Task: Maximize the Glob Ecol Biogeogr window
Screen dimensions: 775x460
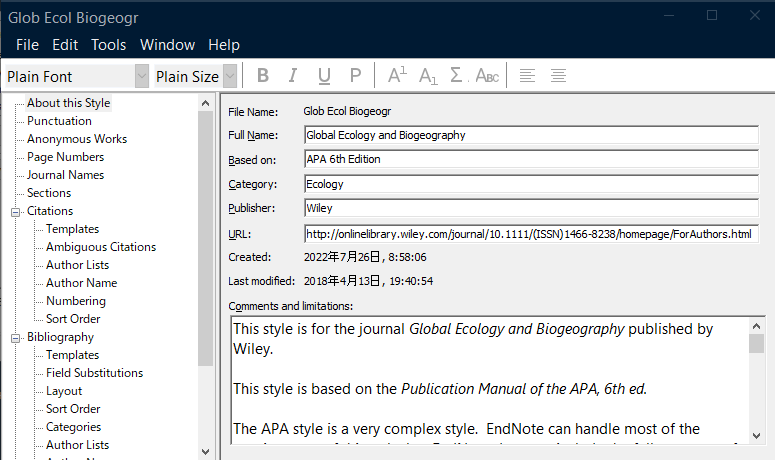Action: tap(712, 15)
